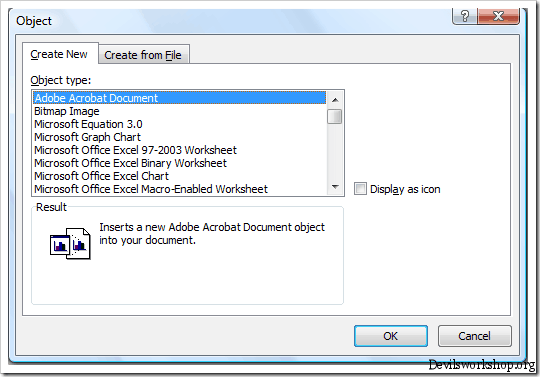Select Microsoft Office Excel Chart
Viewport: 540px width, 377px height.
click(179, 176)
